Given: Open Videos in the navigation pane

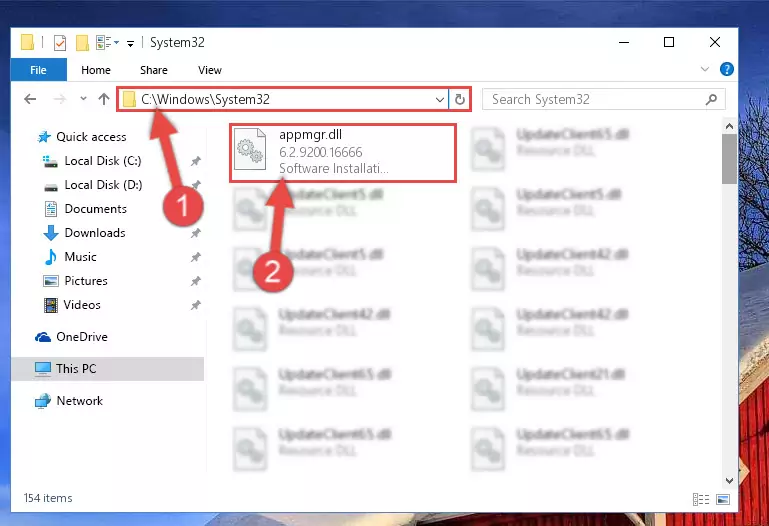Looking at the screenshot, I should (82, 305).
